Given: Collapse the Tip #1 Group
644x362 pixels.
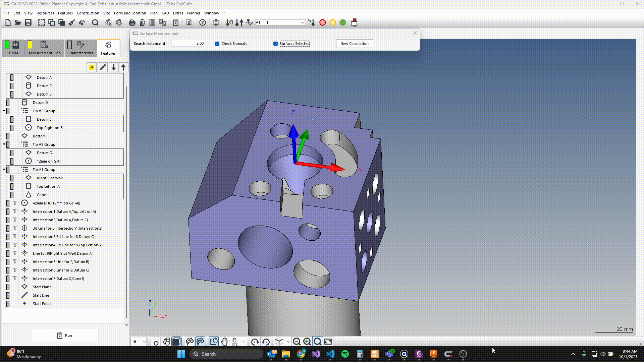Looking at the screenshot, I should point(4,169).
